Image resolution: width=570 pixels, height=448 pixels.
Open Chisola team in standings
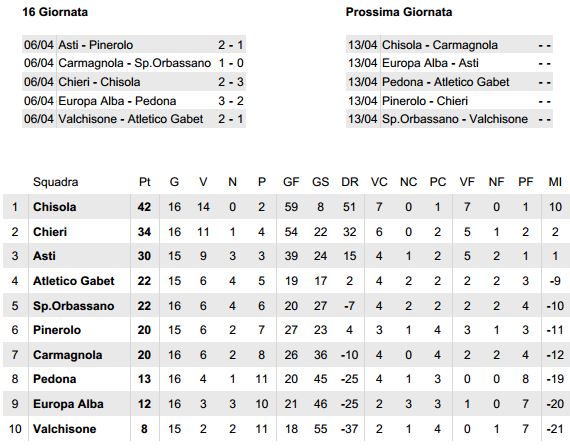[55, 207]
